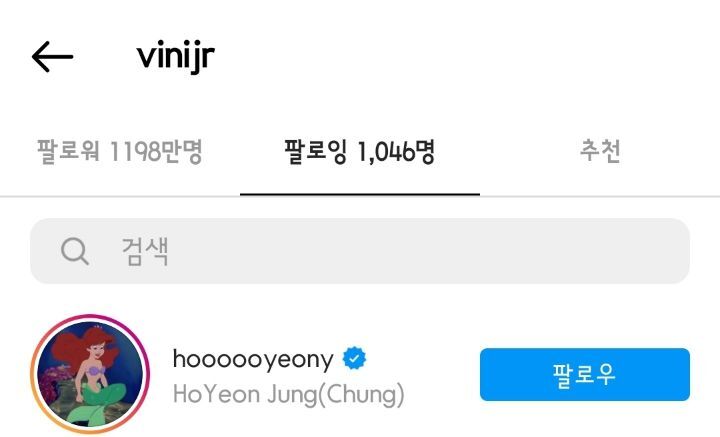This screenshot has height=437, width=720.
Task: Go back using the left arrow icon
Action: pyautogui.click(x=52, y=57)
